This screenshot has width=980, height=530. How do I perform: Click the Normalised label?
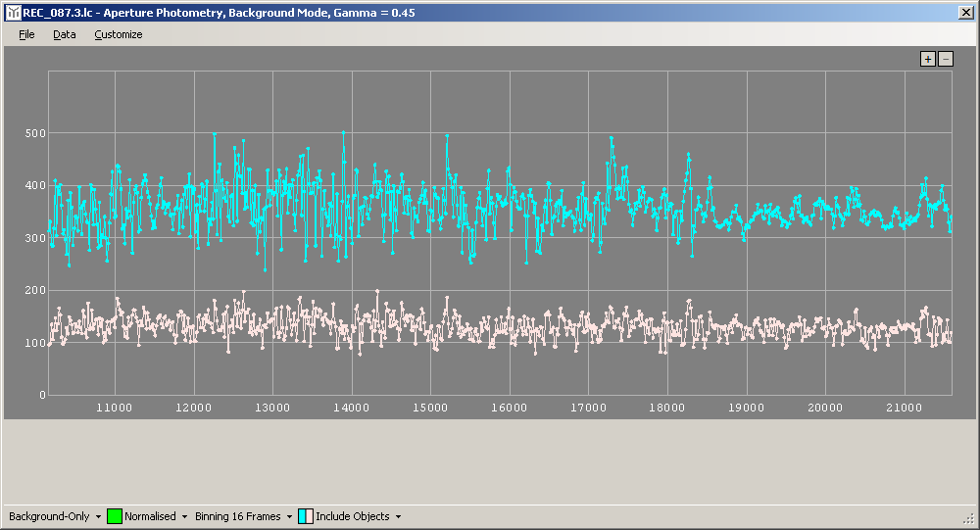click(150, 516)
